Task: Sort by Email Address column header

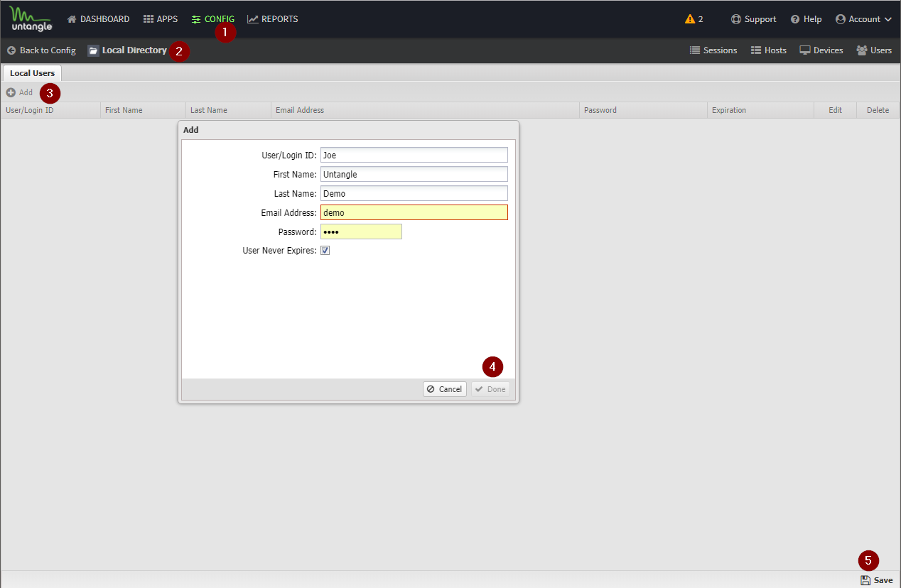Action: (x=425, y=110)
